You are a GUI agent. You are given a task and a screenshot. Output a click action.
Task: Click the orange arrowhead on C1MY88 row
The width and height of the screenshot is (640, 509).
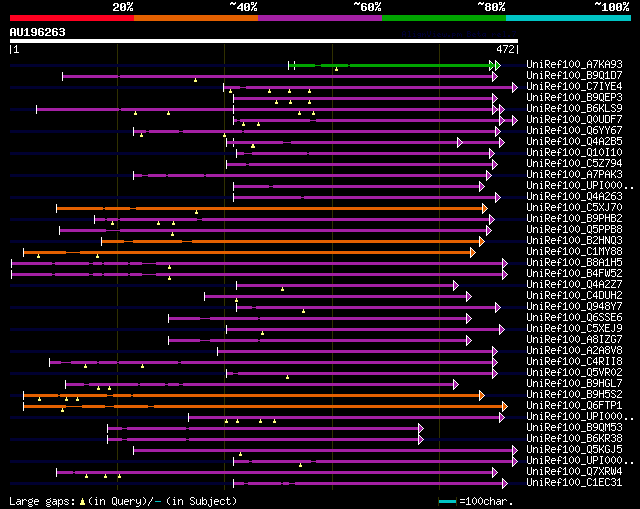pyautogui.click(x=473, y=253)
